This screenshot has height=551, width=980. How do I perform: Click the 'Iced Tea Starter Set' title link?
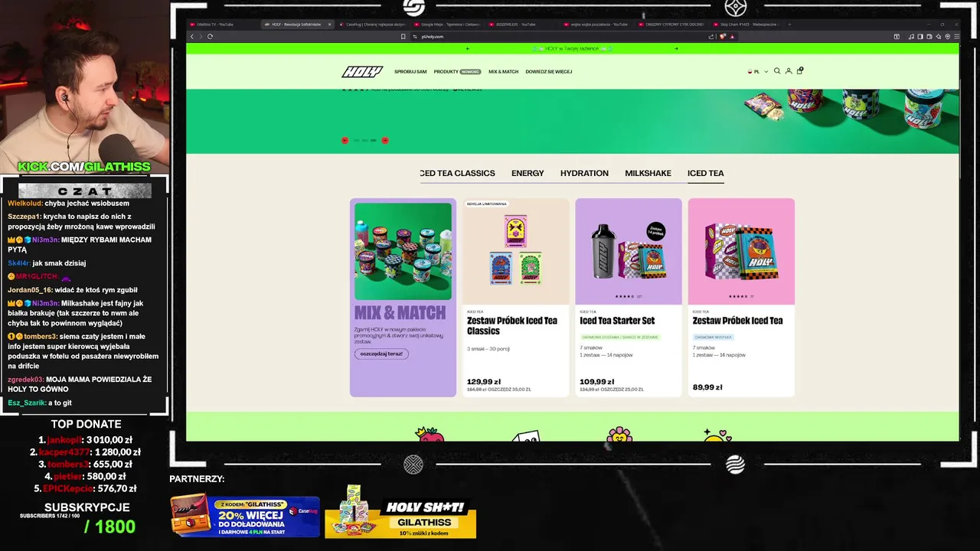[617, 321]
